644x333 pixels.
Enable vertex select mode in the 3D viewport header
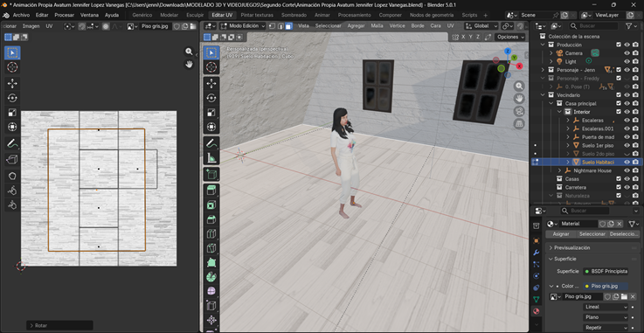click(272, 26)
